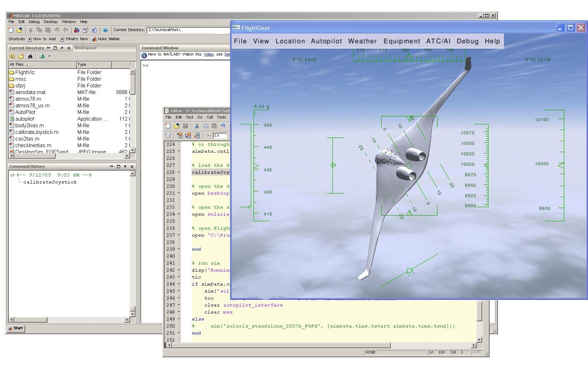Click the OVR overwrite indicator in Editor status bar
Screen dimensions: 588x367
[476, 352]
